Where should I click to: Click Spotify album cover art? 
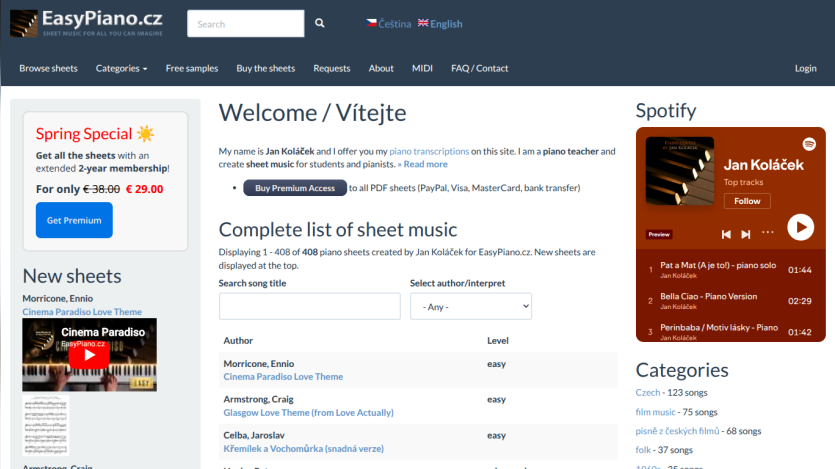(x=680, y=171)
